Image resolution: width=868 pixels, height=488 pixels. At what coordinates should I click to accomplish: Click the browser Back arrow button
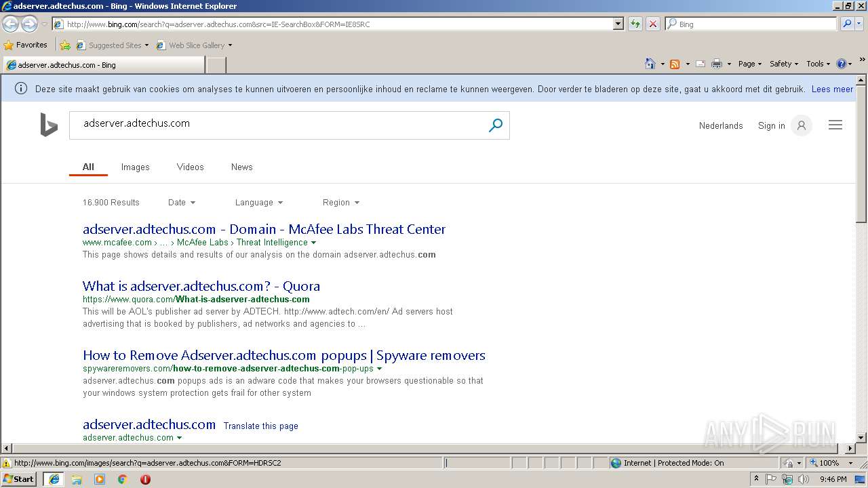[11, 24]
